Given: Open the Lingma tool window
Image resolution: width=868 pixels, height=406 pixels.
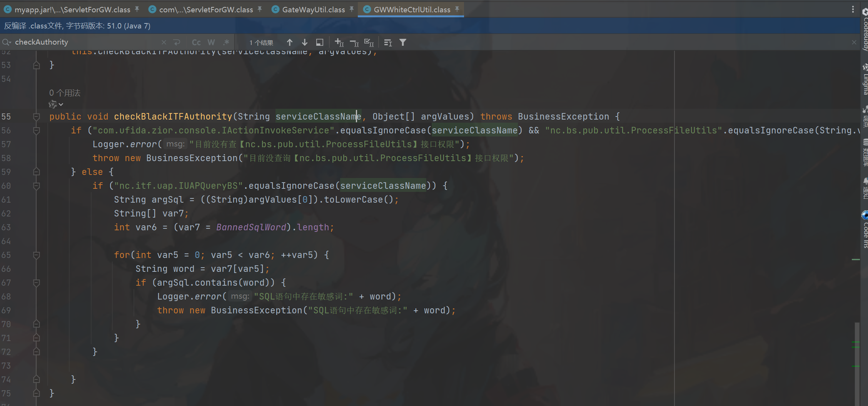Looking at the screenshot, I should (865, 79).
